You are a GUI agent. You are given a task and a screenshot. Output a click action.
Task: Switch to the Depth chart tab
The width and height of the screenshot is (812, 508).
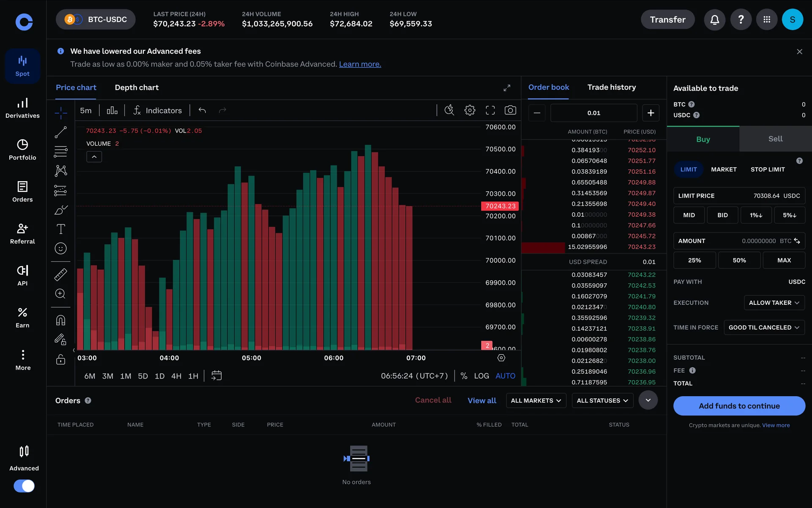point(137,88)
